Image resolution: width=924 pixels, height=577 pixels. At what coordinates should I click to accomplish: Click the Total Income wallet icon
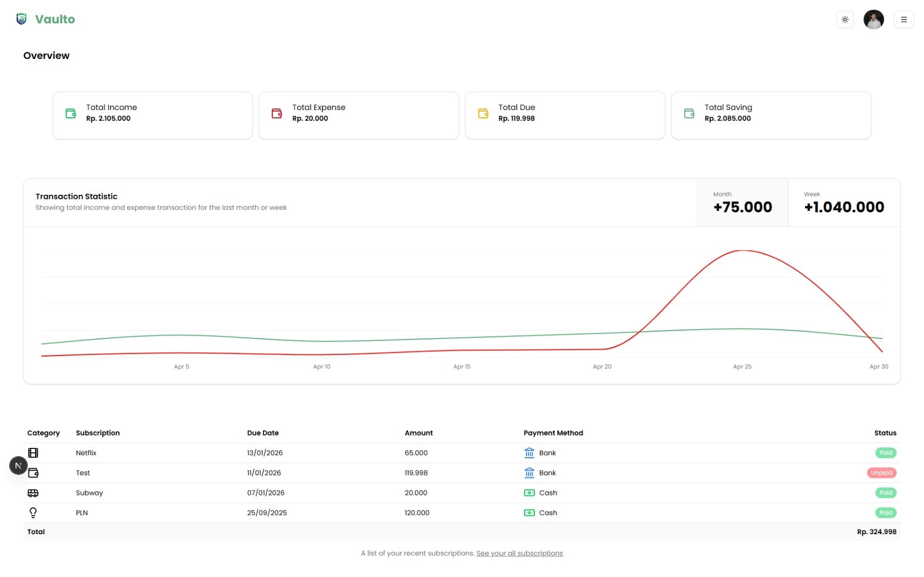71,113
